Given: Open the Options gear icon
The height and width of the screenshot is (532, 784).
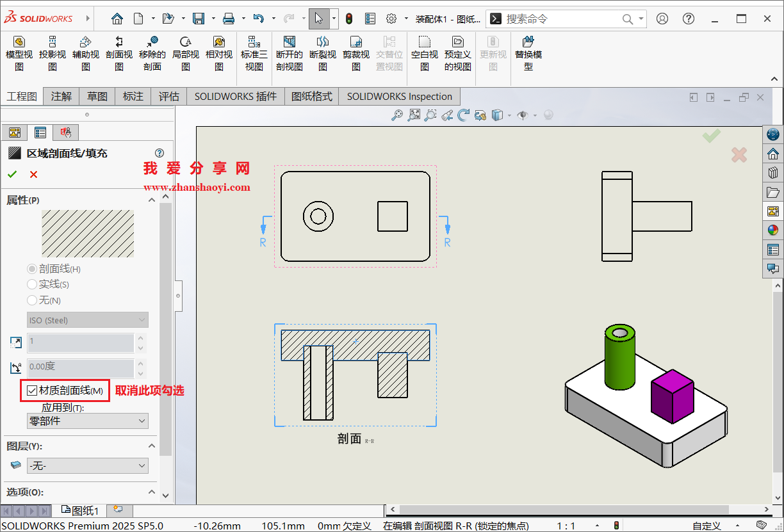Looking at the screenshot, I should click(x=391, y=19).
